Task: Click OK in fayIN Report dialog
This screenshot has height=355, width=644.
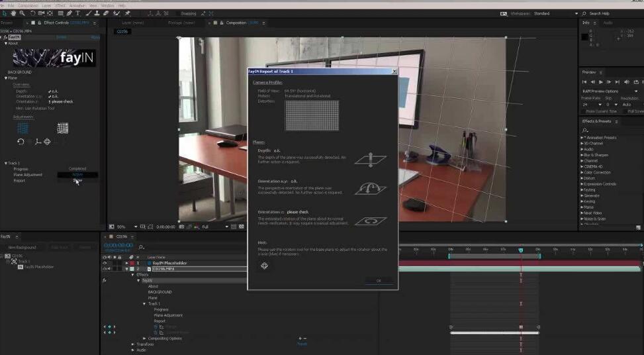Action: [x=379, y=281]
